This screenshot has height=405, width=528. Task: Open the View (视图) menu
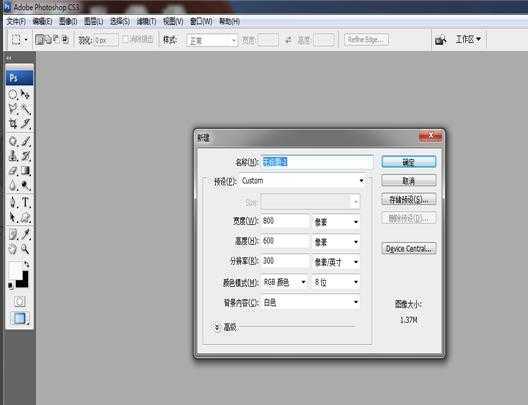pyautogui.click(x=173, y=22)
